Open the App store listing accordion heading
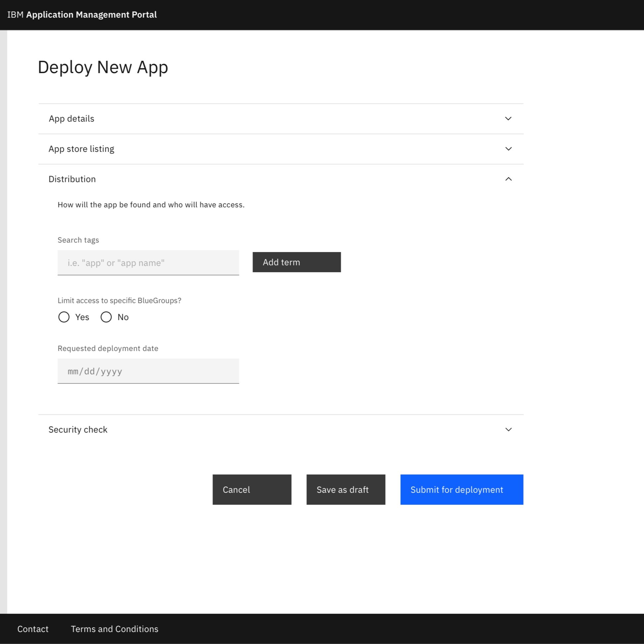This screenshot has width=644, height=644. (281, 149)
